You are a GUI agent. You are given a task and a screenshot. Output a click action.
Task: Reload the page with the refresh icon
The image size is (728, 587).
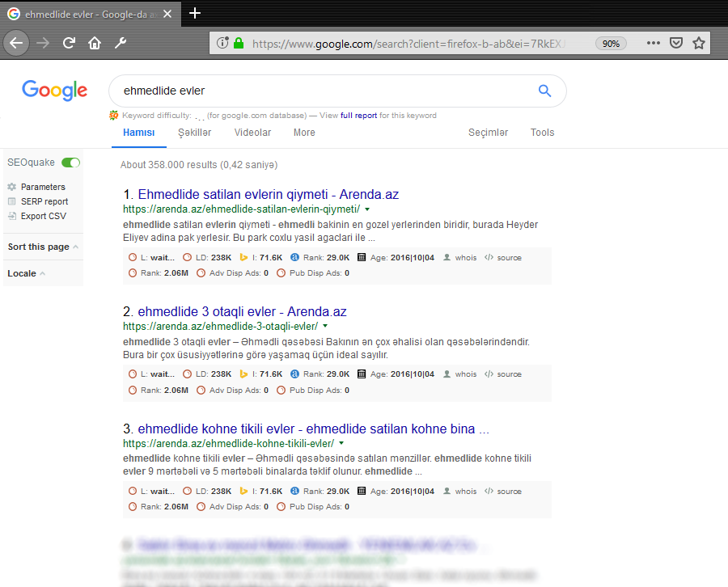click(x=70, y=43)
